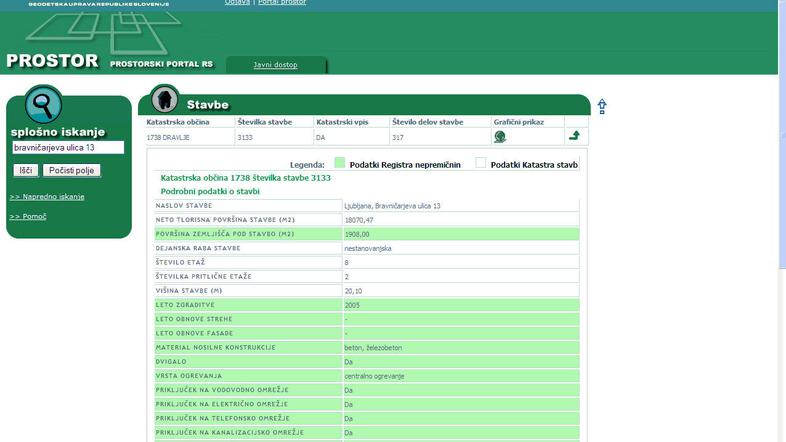Viewport: 786px width, 442px height.
Task: Click the Portal prostor top link
Action: point(282,3)
